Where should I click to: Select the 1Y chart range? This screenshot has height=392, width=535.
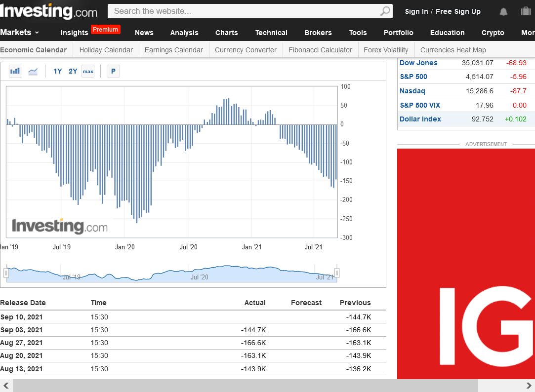58,71
